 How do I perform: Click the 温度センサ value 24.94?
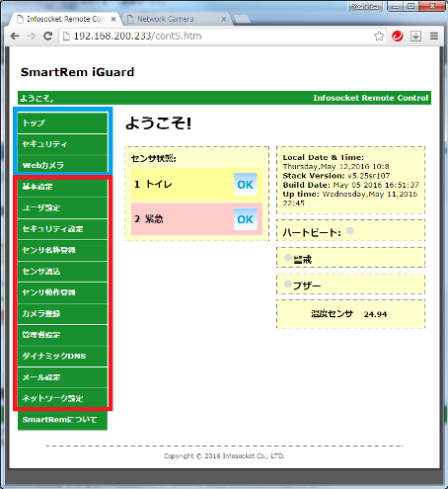pyautogui.click(x=375, y=314)
